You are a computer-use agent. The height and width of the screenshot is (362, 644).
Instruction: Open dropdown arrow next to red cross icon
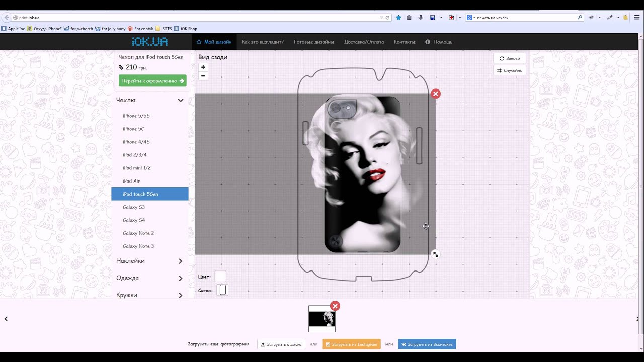coord(460,18)
